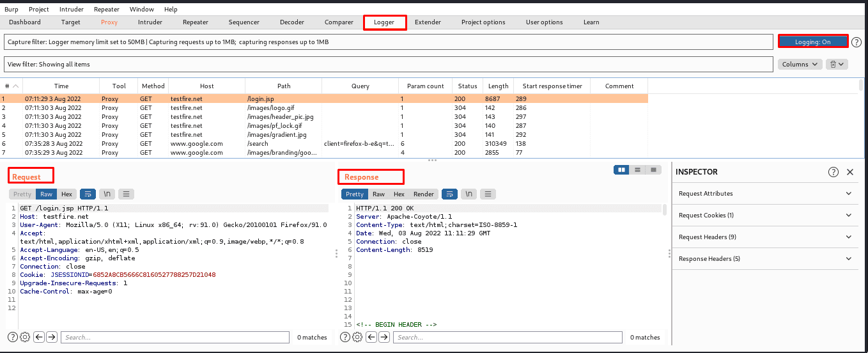868x353 pixels.
Task: Open the Columns dropdown
Action: (800, 64)
